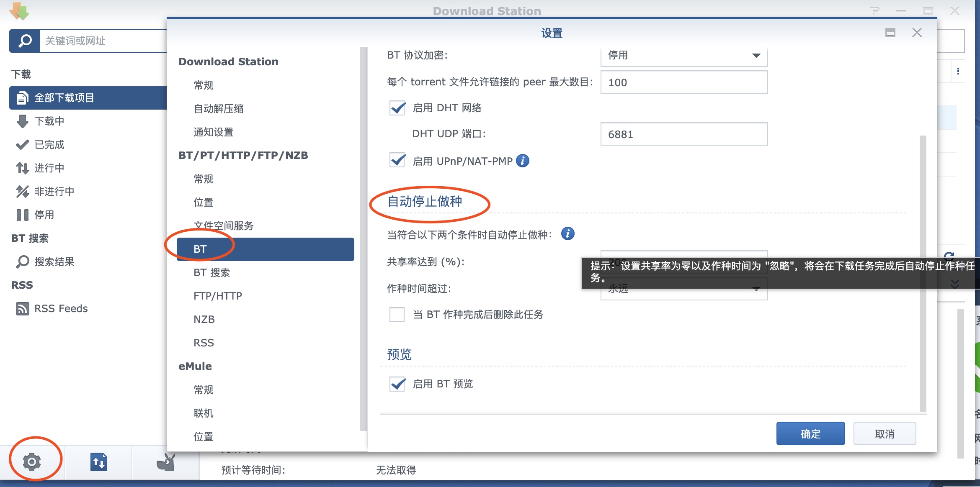This screenshot has height=487, width=980.
Task: Click Download Station app logo
Action: 19,11
